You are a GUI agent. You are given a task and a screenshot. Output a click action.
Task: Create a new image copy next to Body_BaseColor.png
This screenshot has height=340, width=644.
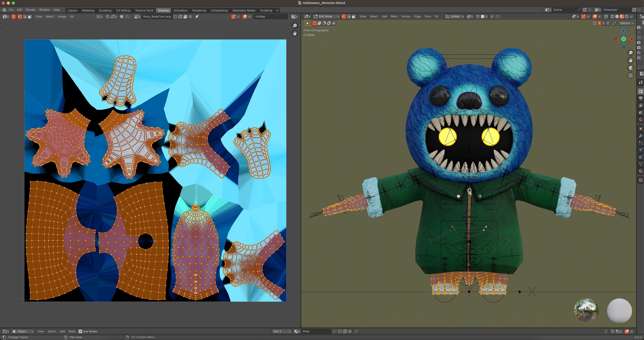(x=180, y=16)
